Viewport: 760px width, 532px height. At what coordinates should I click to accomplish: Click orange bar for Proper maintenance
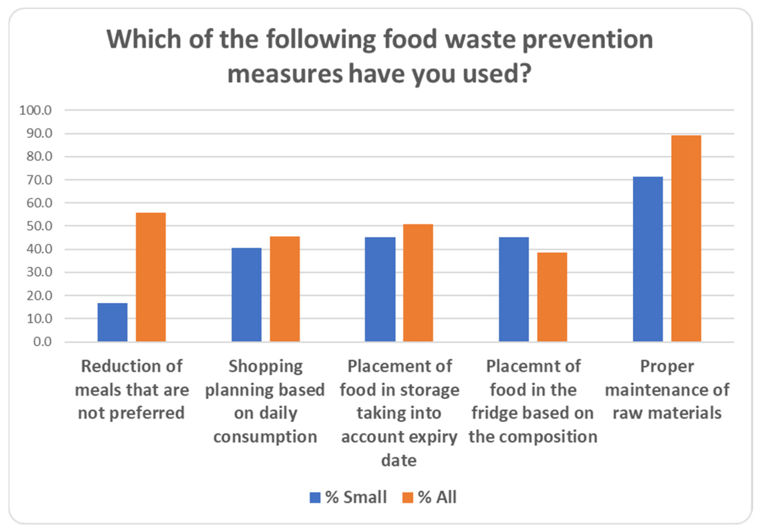pyautogui.click(x=686, y=238)
